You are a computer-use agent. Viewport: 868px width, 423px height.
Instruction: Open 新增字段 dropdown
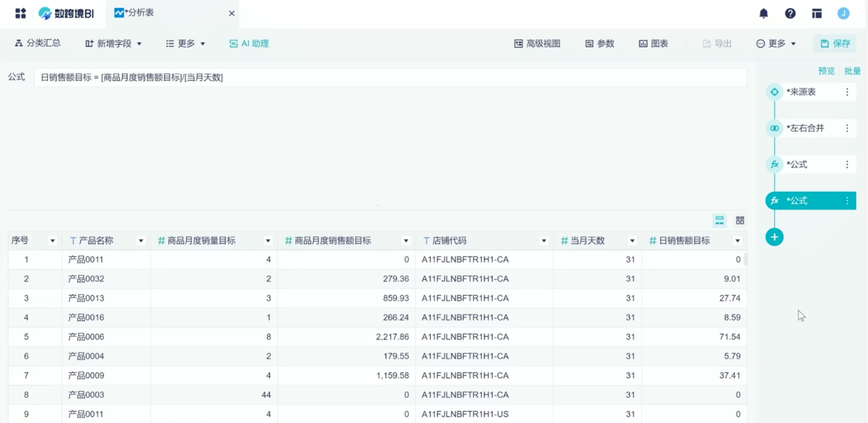pos(114,43)
